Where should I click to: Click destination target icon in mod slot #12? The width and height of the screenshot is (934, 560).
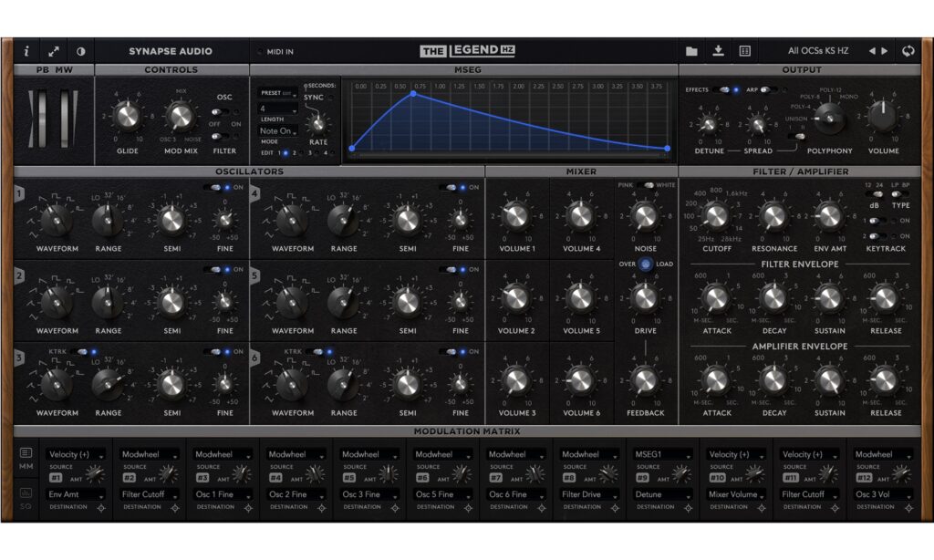click(909, 508)
